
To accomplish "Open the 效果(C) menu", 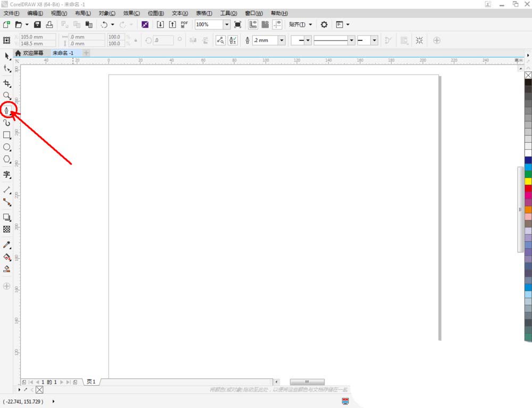I will (x=131, y=13).
